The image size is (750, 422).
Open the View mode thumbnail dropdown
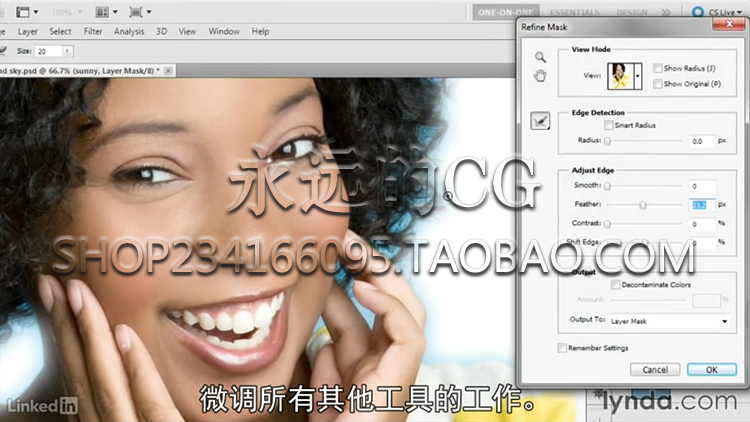point(638,76)
